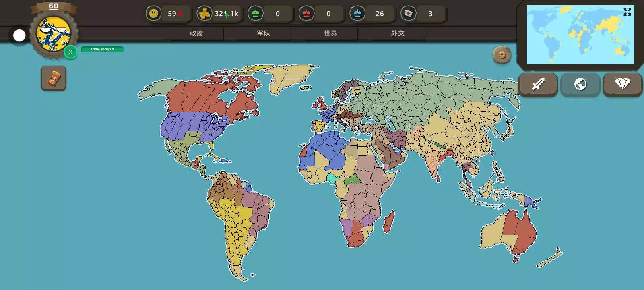
Task: Toggle the globe map view button
Action: point(580,84)
